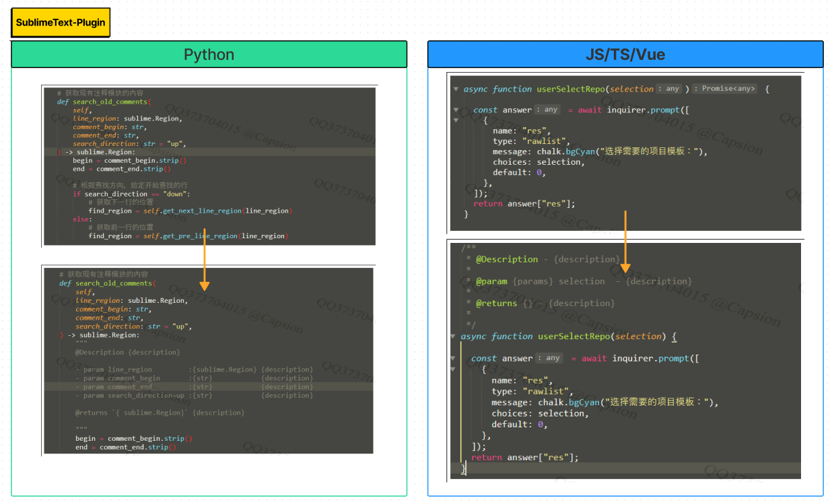The image size is (832, 504).
Task: Click "def search_old_comments(" in the upper Python screenshot
Action: click(104, 102)
